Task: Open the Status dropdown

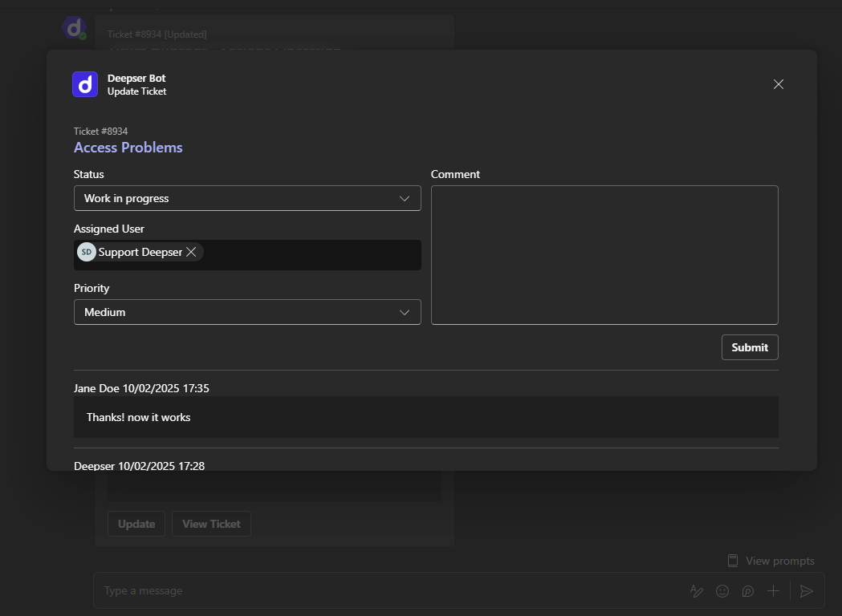Action: (x=247, y=199)
